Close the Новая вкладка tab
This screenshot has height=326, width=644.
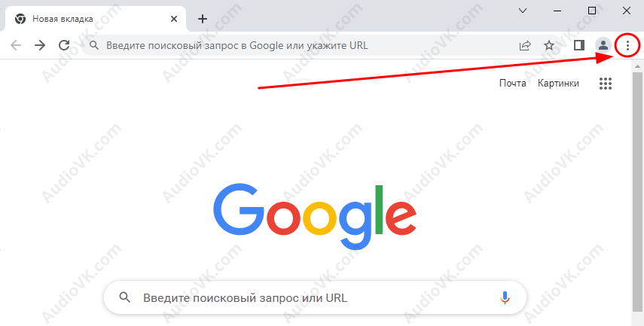(x=174, y=19)
